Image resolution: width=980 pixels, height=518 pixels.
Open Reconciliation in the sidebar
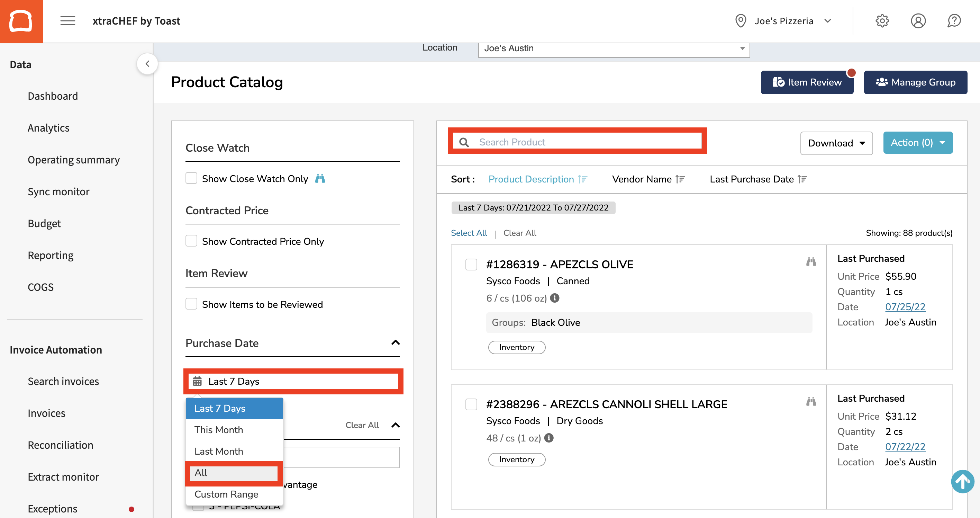[60, 445]
